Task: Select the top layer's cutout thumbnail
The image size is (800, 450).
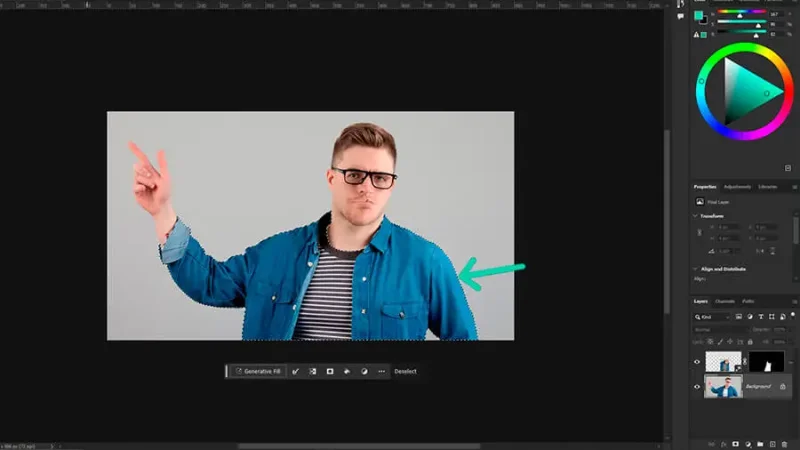Action: (x=723, y=361)
